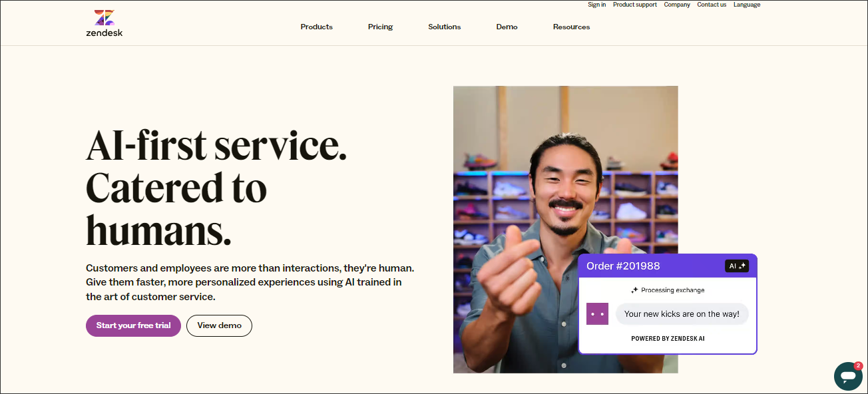The image size is (868, 394).
Task: Click the Processing exchange status text
Action: [672, 290]
